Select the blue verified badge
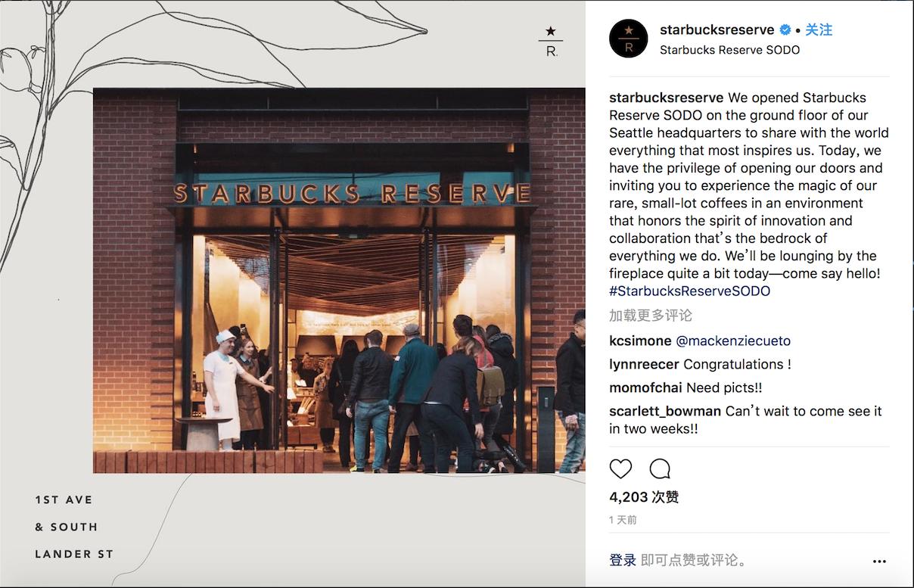Screen dimensions: 914x588 click(785, 30)
